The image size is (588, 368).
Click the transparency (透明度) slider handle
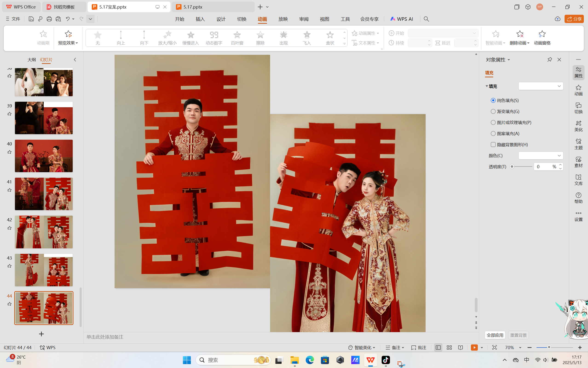point(512,167)
